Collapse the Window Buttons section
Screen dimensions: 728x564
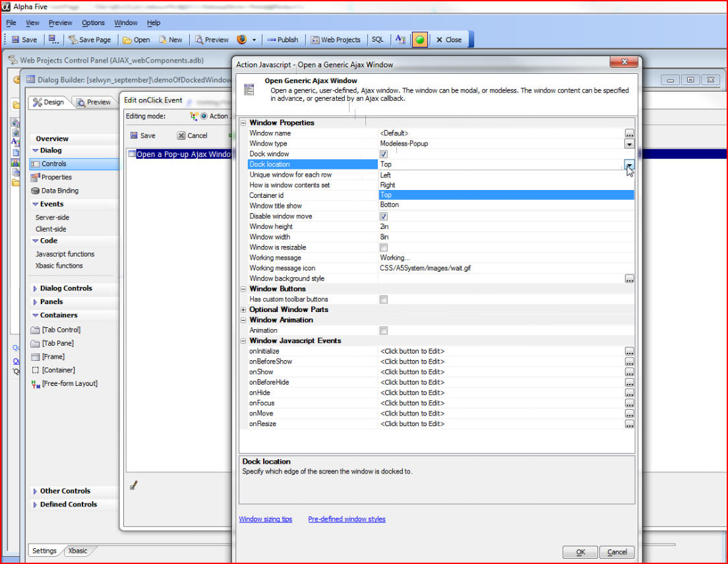243,289
